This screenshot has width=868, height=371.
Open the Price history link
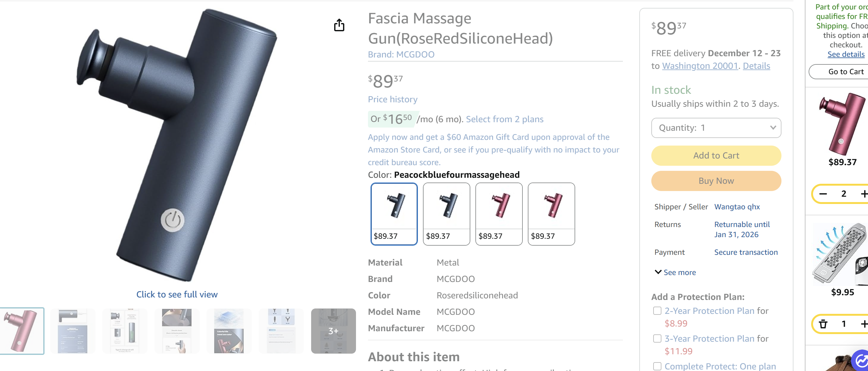[393, 99]
